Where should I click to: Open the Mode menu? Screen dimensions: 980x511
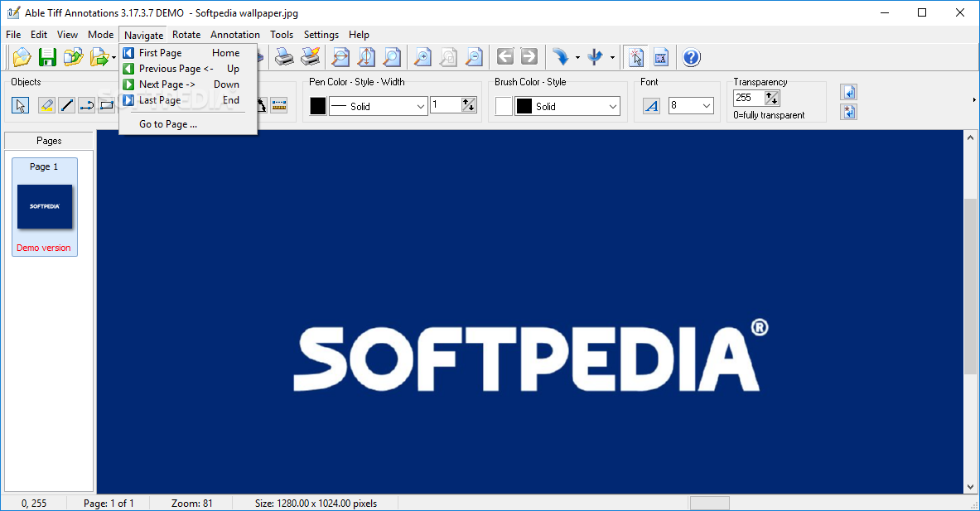[x=100, y=34]
